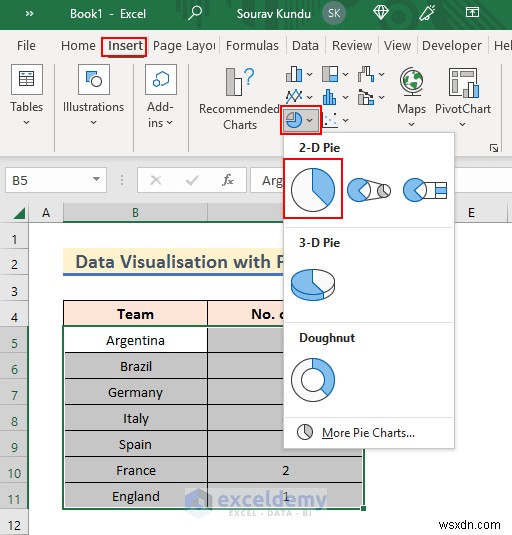Insert a waterfall or stock chart
Screen dimensions: 512x535
click(366, 74)
